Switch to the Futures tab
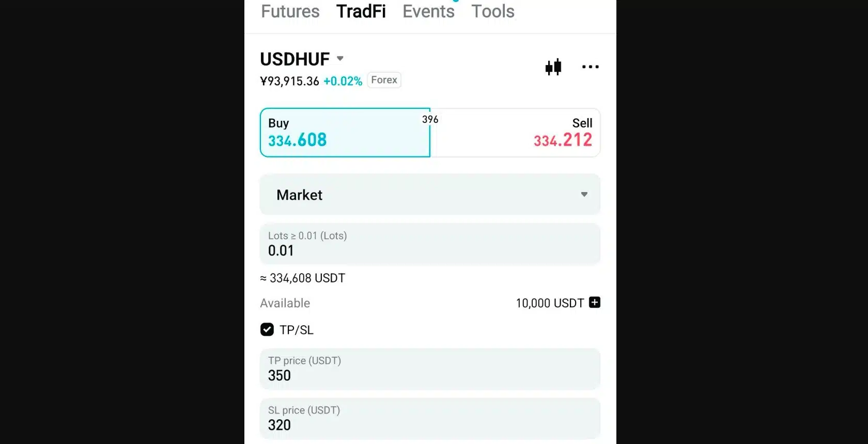Screen dimensions: 868x444 (290, 11)
